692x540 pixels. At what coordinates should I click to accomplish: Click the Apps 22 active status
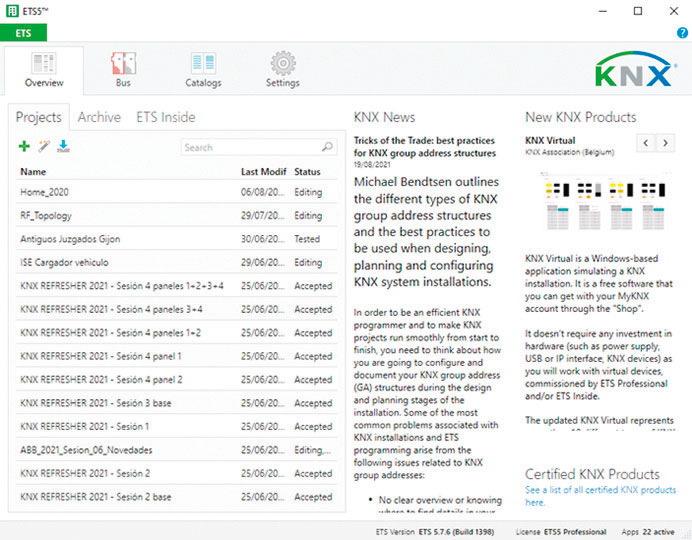pos(648,532)
